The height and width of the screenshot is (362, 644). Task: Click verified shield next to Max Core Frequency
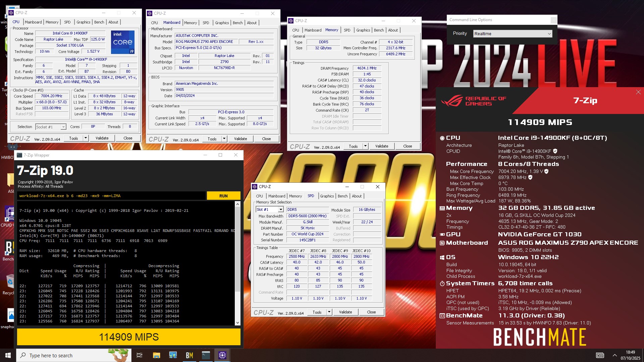(x=546, y=171)
